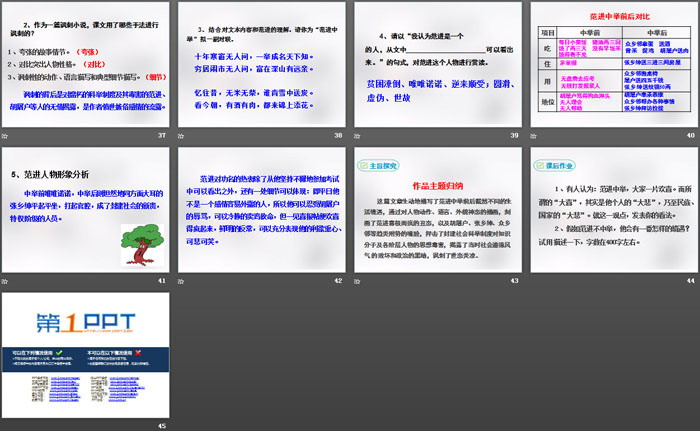The image size is (700, 431).
Task: Select slide 44 thumbnail with 课后作业 badge
Action: [614, 210]
